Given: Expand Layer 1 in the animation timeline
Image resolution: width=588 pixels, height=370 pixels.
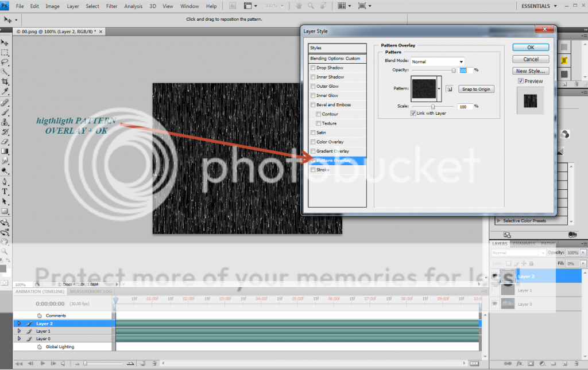Looking at the screenshot, I should (19, 331).
